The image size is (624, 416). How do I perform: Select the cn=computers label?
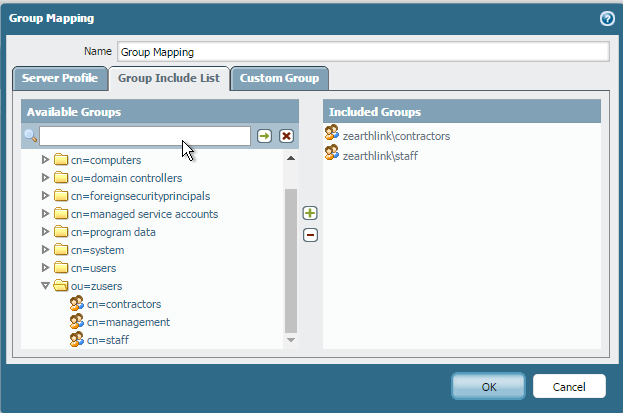(106, 160)
